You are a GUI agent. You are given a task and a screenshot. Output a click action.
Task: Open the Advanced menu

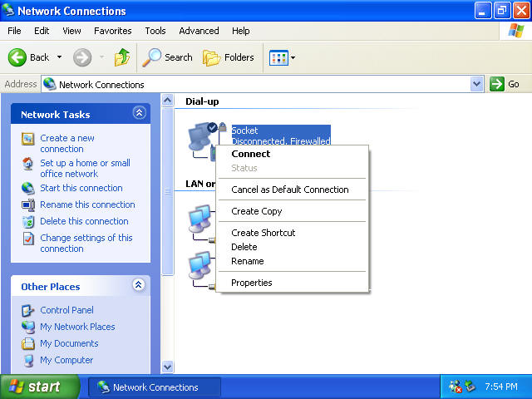pyautogui.click(x=199, y=31)
